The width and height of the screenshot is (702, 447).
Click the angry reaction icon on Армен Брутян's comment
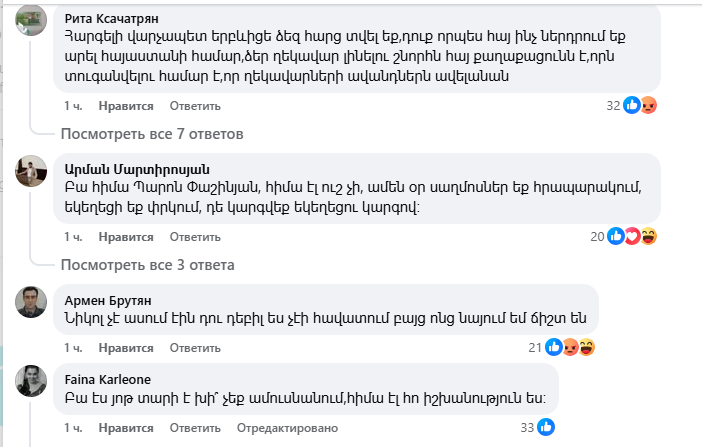571,348
